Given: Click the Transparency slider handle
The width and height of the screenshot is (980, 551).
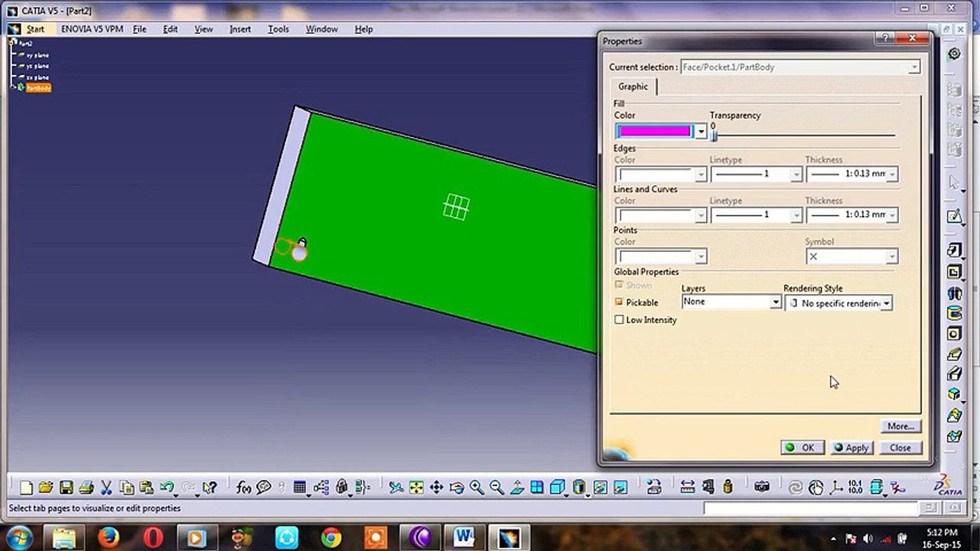Looking at the screenshot, I should coord(714,135).
